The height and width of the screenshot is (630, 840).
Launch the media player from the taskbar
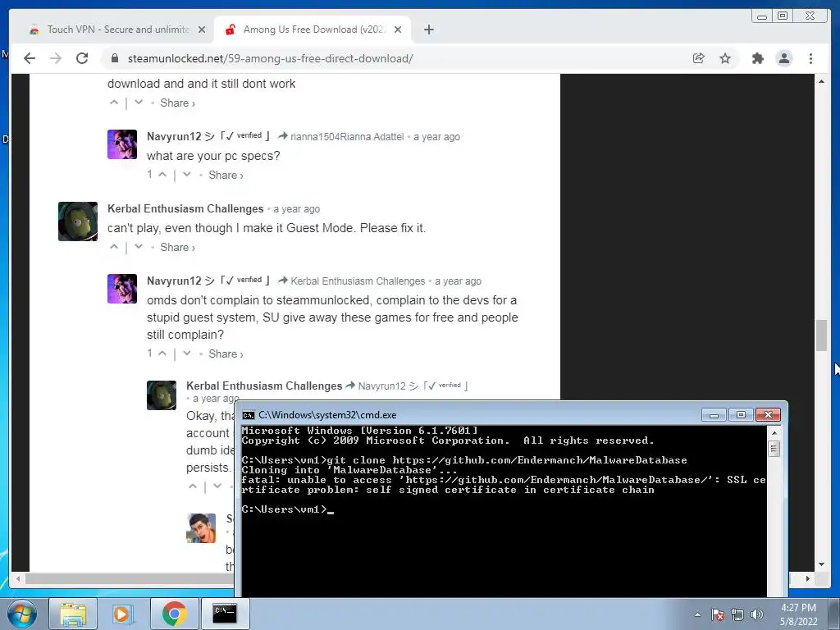(x=121, y=614)
